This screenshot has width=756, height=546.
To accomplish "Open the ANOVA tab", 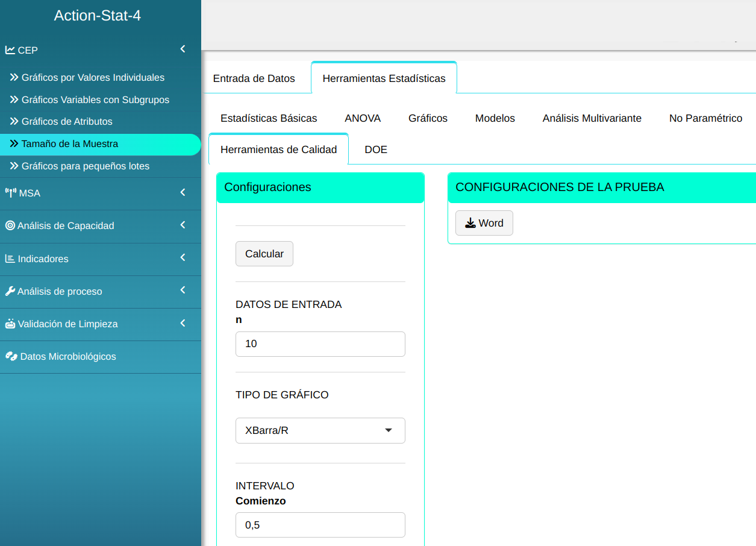I will [x=363, y=118].
